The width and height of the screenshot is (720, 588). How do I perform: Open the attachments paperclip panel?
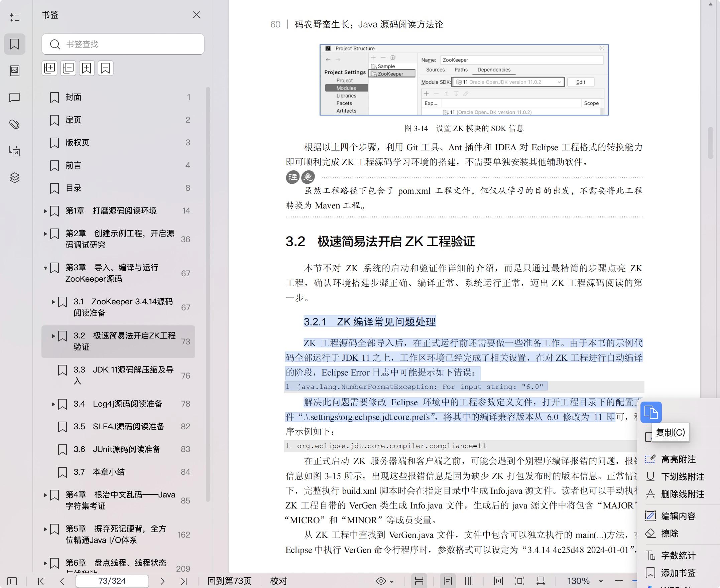[x=15, y=124]
